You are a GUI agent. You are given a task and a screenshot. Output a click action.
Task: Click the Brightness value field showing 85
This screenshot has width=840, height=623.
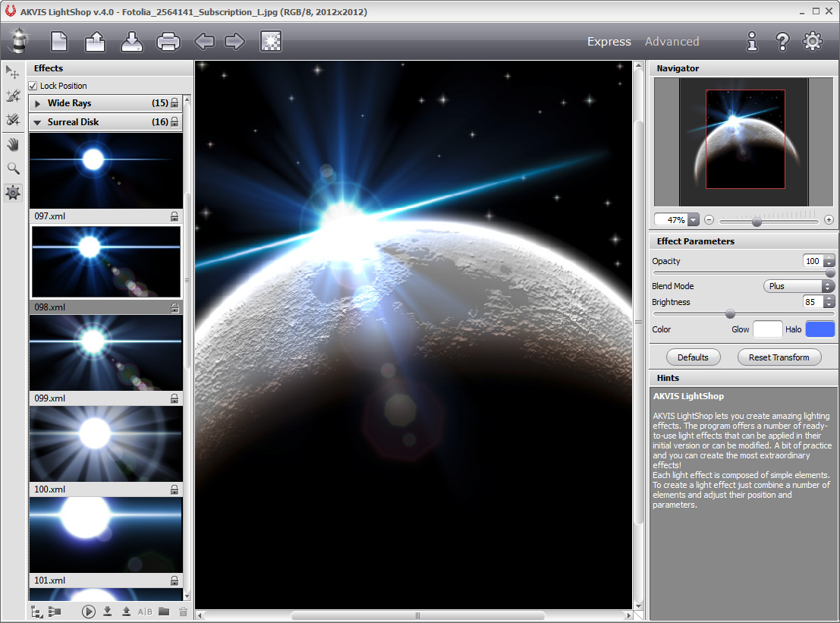click(x=813, y=302)
